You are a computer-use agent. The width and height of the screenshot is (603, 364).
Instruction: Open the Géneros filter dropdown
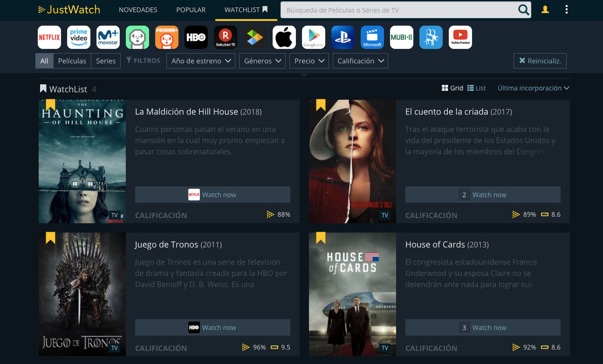pyautogui.click(x=262, y=61)
